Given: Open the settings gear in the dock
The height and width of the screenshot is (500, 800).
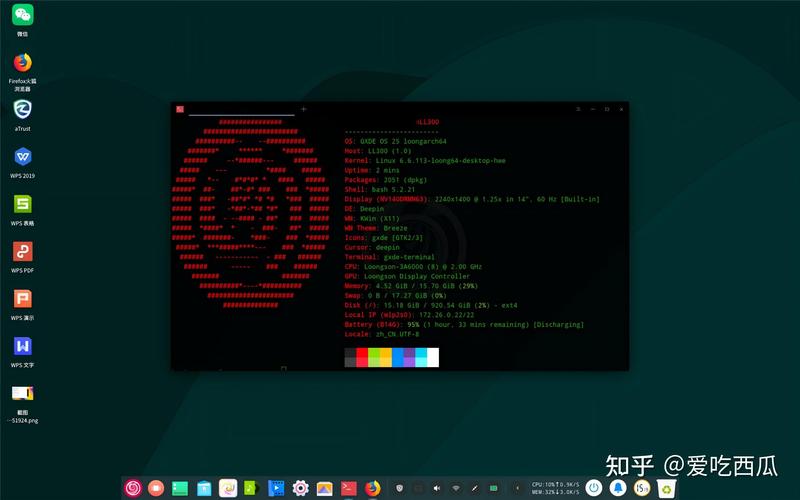Looking at the screenshot, I should [x=301, y=488].
